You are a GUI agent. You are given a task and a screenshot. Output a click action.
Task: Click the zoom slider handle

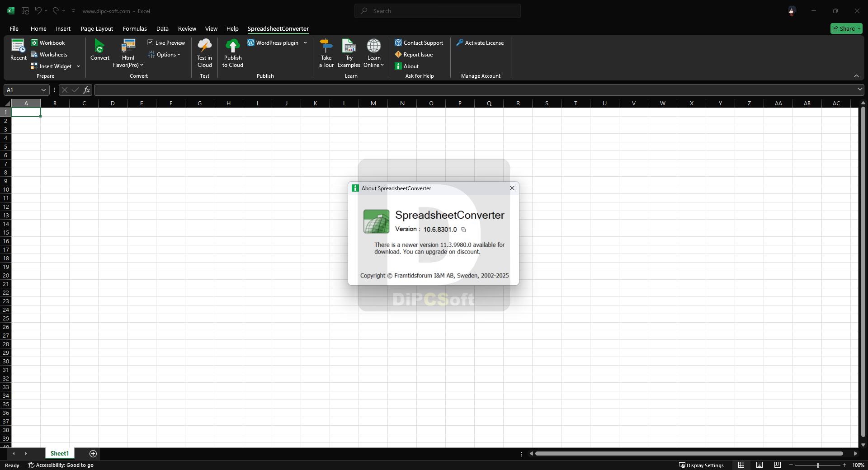tap(817, 465)
